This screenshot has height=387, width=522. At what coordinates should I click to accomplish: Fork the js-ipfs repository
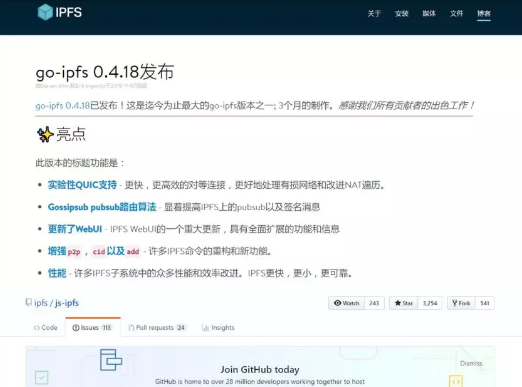point(461,303)
